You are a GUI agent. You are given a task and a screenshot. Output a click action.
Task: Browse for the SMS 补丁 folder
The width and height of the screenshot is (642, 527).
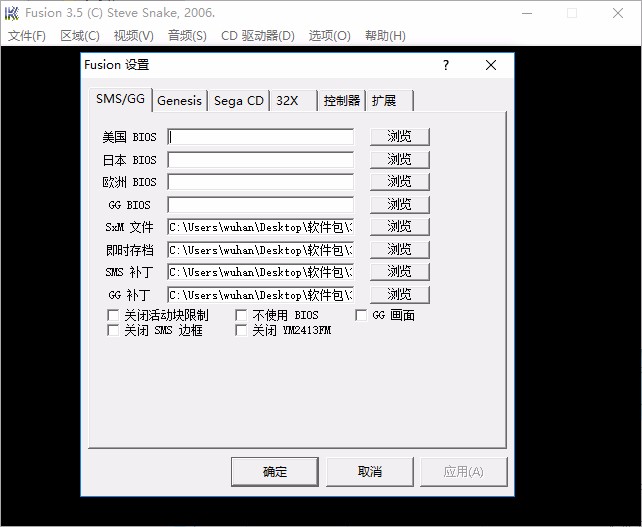tap(400, 272)
